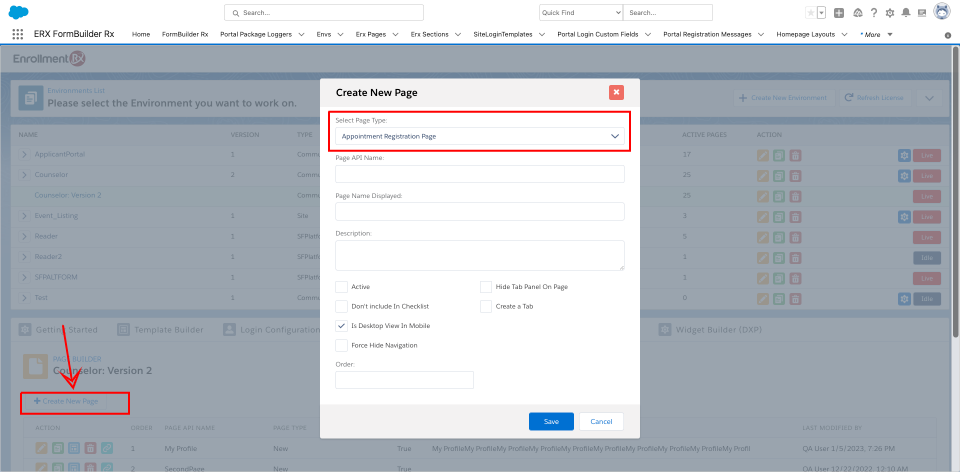The width and height of the screenshot is (960, 472).
Task: Open the Notifications bell
Action: pyautogui.click(x=905, y=13)
